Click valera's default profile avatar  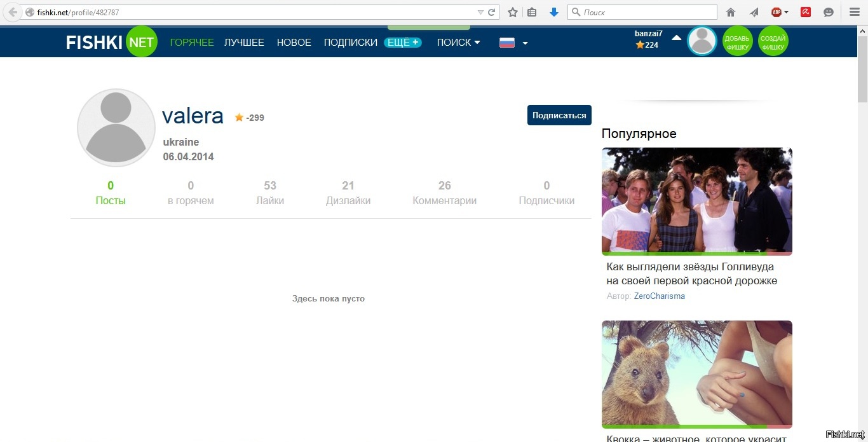click(116, 128)
